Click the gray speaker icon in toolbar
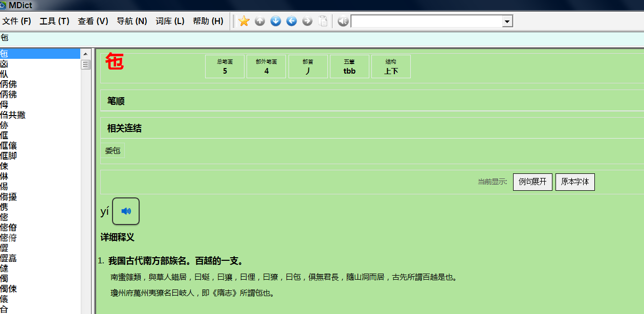Viewport: 644px width, 314px height. (343, 21)
